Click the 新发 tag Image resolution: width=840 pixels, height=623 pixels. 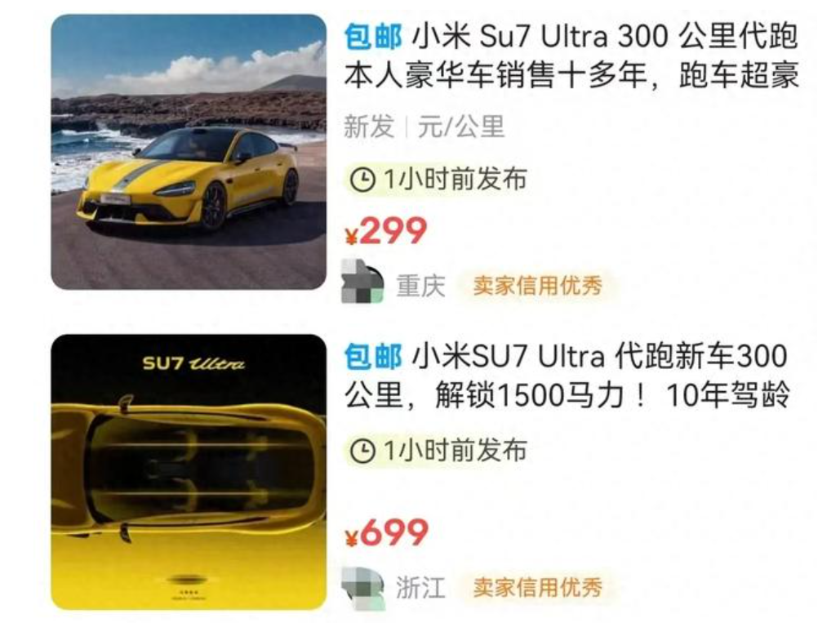[x=369, y=127]
